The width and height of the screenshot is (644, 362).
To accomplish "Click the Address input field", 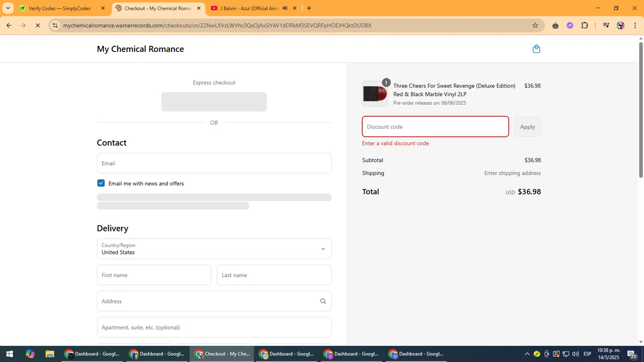I will click(x=214, y=301).
